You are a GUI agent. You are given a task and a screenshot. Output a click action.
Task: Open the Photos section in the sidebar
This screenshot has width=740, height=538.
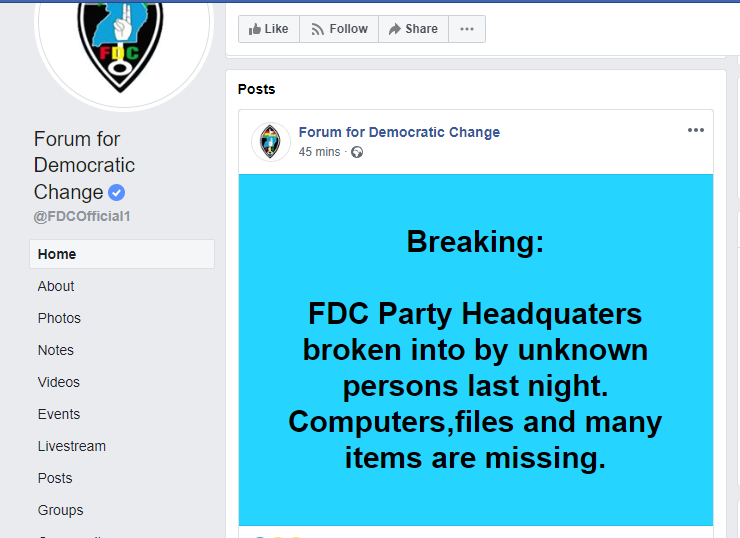click(x=59, y=319)
